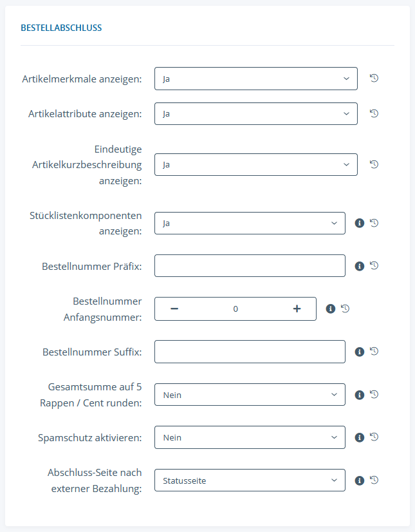Reset the Artikelattribute anzeigen setting
The image size is (415, 532).
(374, 113)
